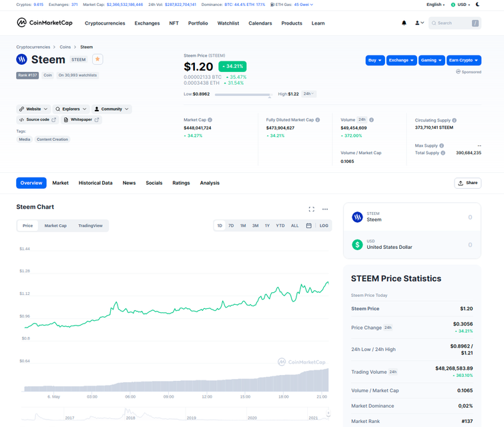
Task: Focus the Search input field
Action: 455,23
